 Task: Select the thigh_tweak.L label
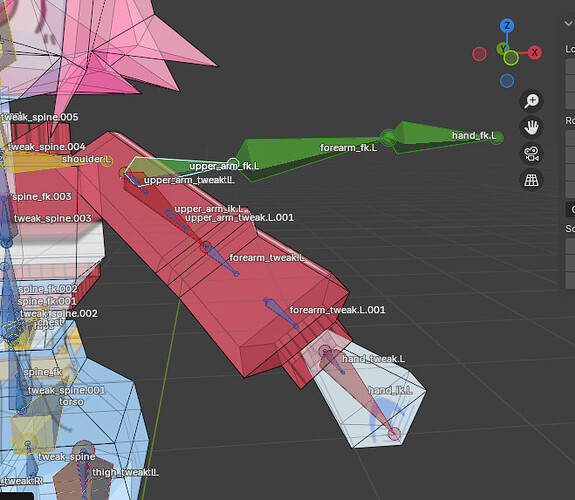pos(125,472)
